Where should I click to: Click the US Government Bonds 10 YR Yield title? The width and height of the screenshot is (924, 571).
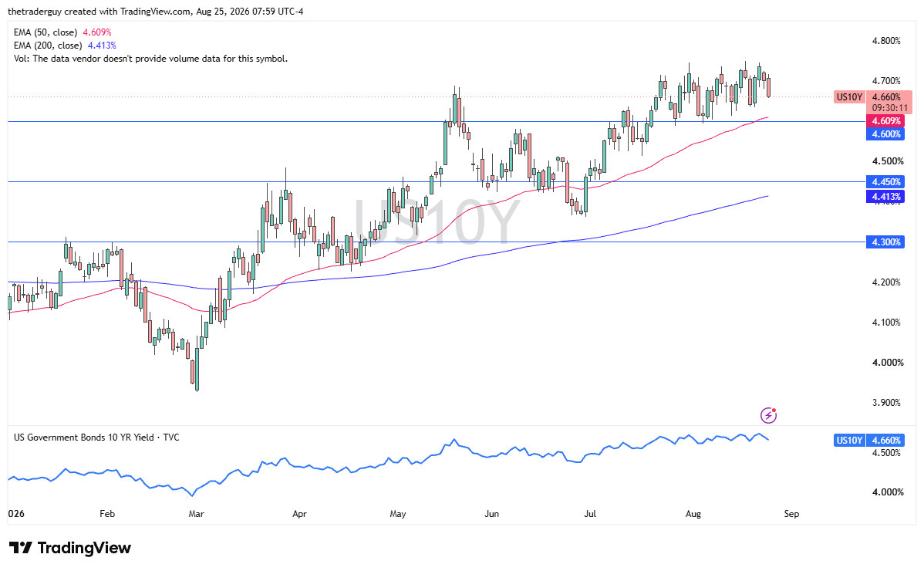(96, 438)
